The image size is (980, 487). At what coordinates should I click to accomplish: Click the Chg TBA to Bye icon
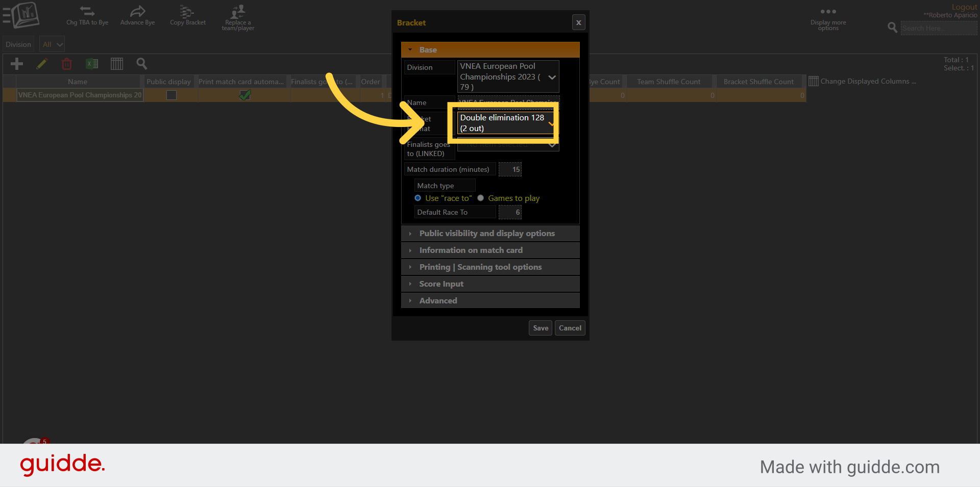tap(87, 11)
